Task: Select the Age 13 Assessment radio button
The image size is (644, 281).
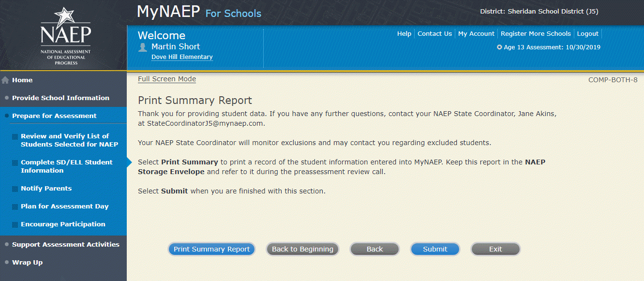Action: (499, 47)
